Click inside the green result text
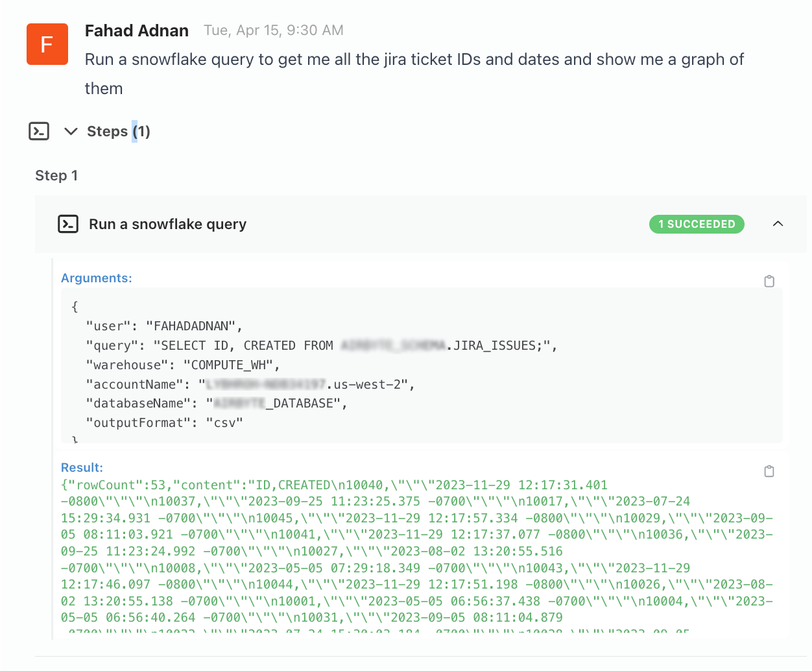This screenshot has height=671, width=812. 415,551
